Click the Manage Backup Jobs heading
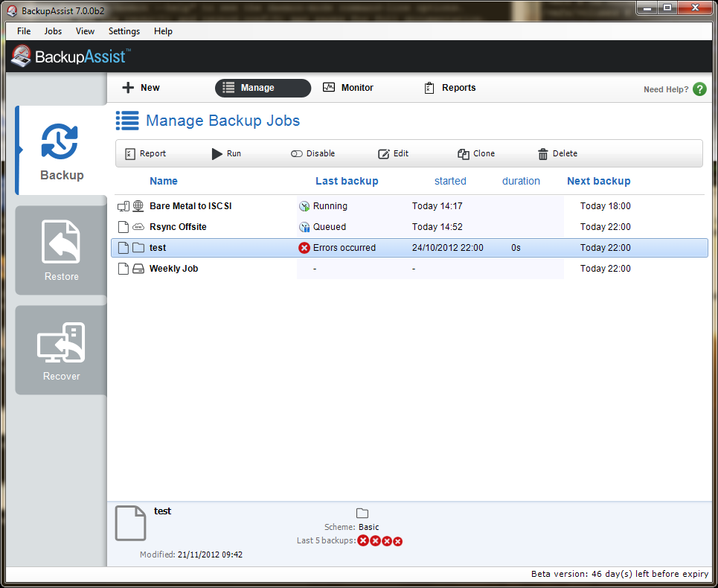 point(223,121)
